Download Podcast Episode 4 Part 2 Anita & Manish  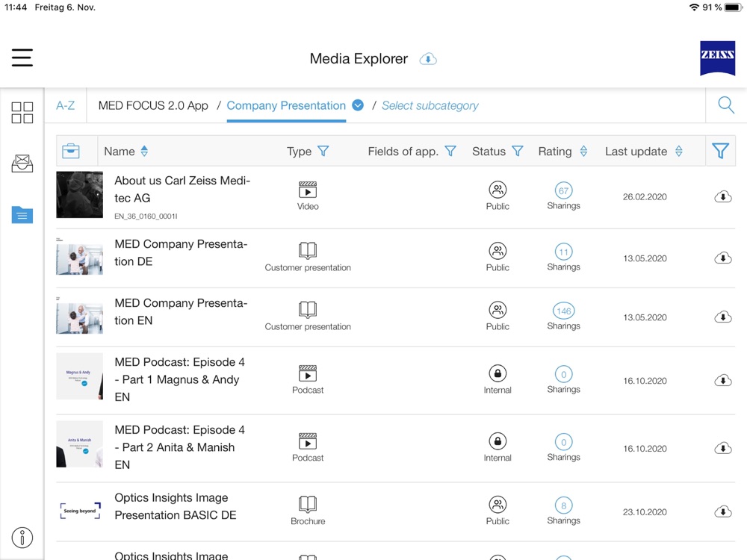pos(722,449)
